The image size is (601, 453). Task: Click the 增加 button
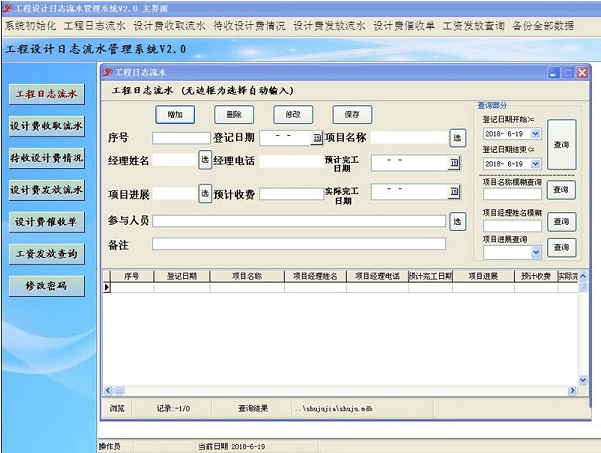point(175,115)
